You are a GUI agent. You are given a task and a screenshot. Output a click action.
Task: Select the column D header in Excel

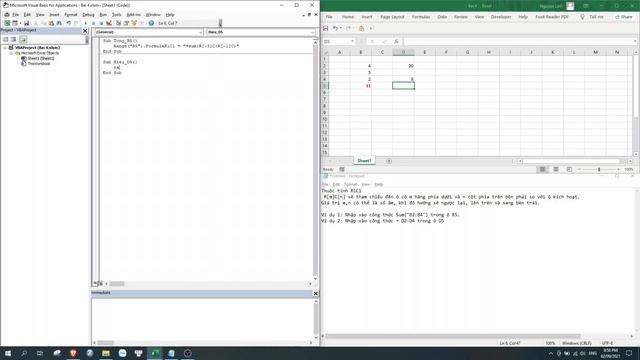(403, 52)
